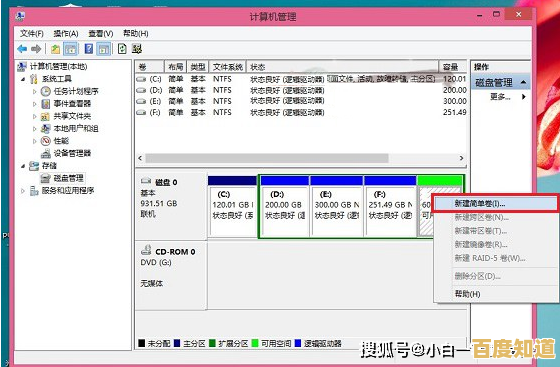Sort by the 状态 column header
The width and height of the screenshot is (560, 367).
pos(342,67)
